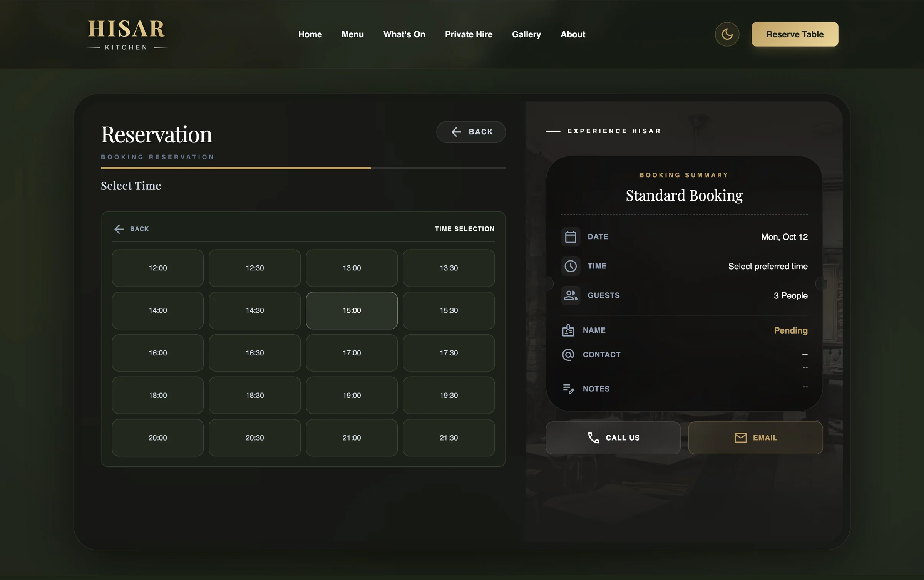Click the booking progress bar
Viewport: 924px width, 580px height.
[303, 168]
